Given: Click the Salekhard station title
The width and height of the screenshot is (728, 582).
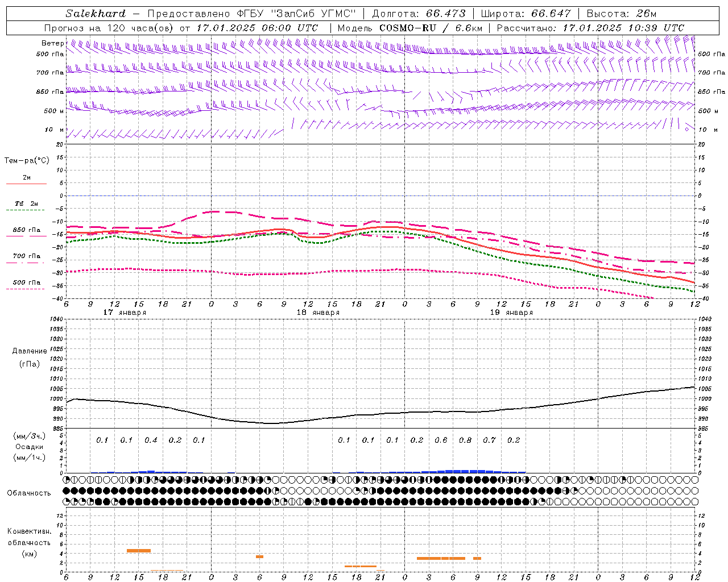Looking at the screenshot, I should tap(96, 14).
